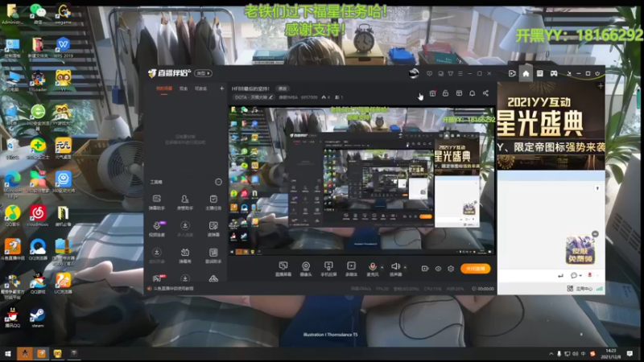The height and width of the screenshot is (362, 644).
Task: Click the gift box icon with red mark
Action: pyautogui.click(x=432, y=93)
